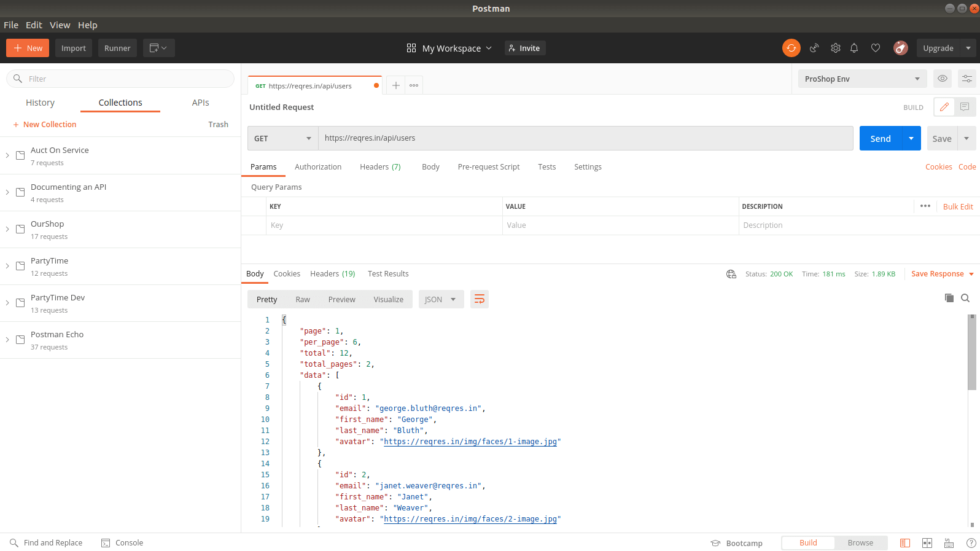
Task: Click the Workspace grid icon
Action: coord(411,48)
